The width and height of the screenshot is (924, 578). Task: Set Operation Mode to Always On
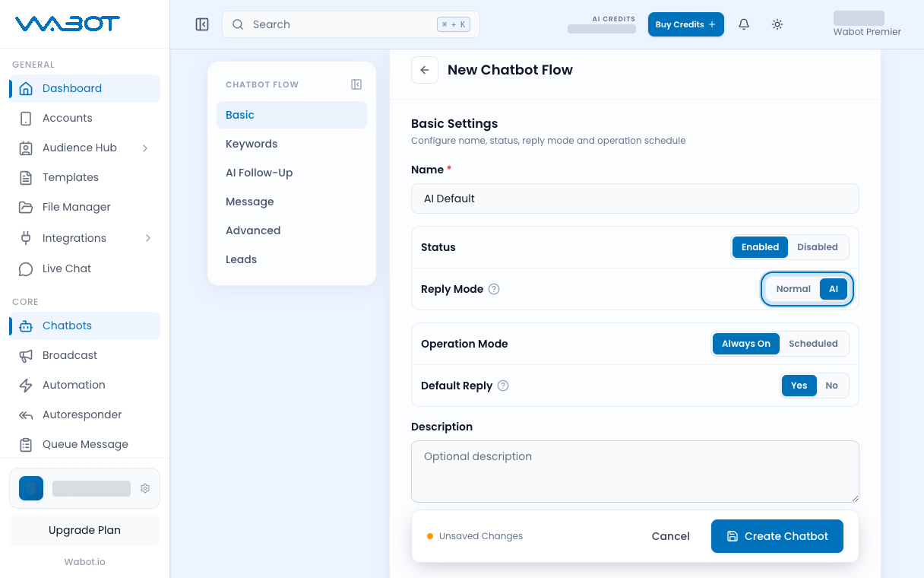click(746, 344)
